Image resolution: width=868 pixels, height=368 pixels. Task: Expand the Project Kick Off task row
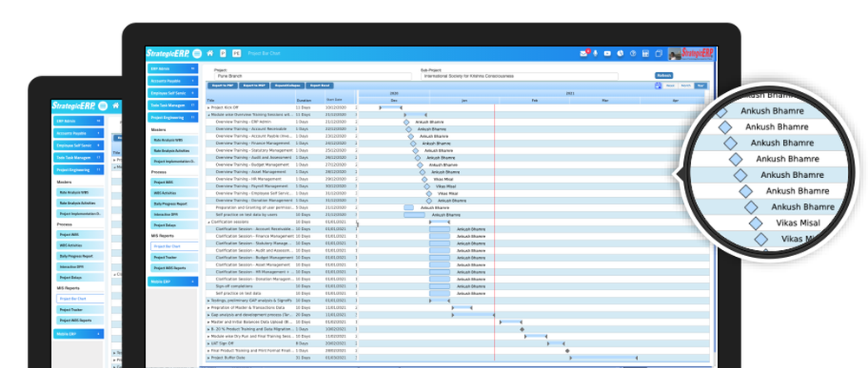click(208, 108)
